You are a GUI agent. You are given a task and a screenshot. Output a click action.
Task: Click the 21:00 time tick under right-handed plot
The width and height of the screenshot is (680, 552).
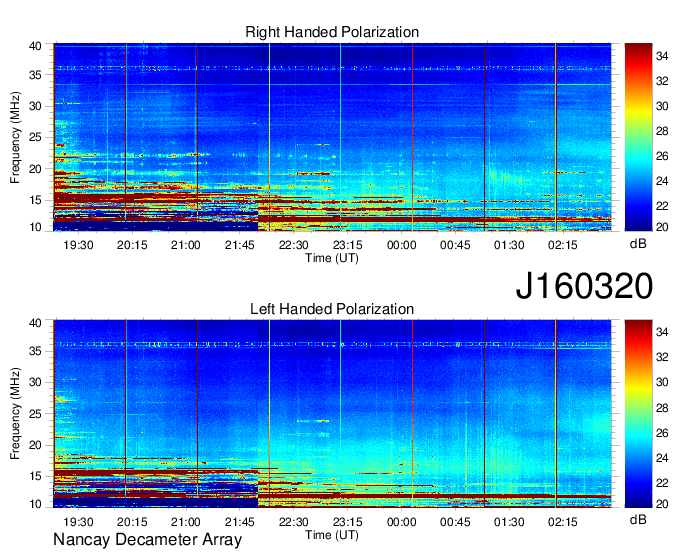tap(186, 245)
